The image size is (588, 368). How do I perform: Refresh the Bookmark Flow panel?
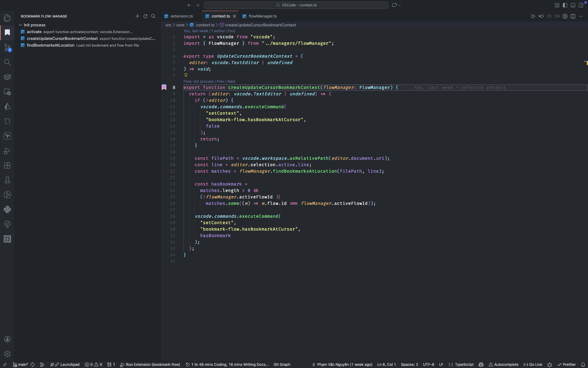pos(145,16)
